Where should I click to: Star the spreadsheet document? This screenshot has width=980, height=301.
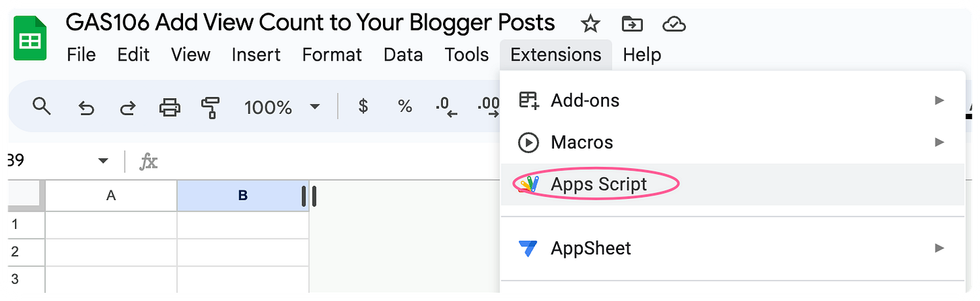click(x=590, y=25)
